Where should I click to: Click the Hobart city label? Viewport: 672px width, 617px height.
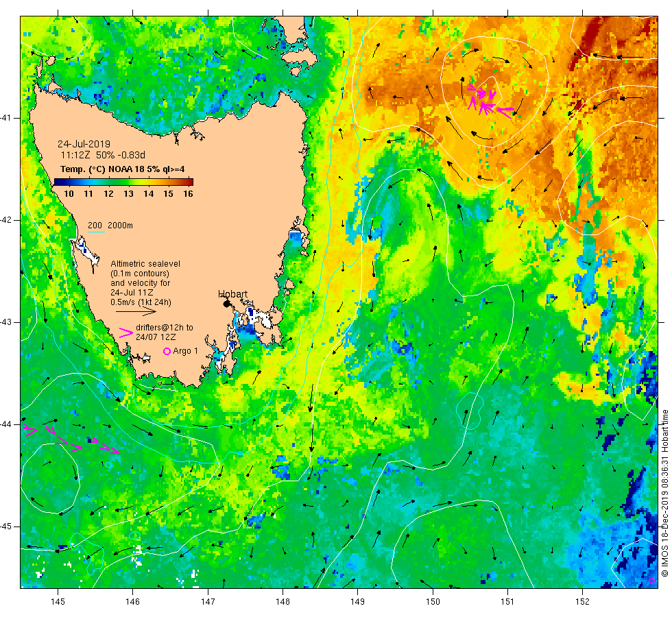(232, 294)
